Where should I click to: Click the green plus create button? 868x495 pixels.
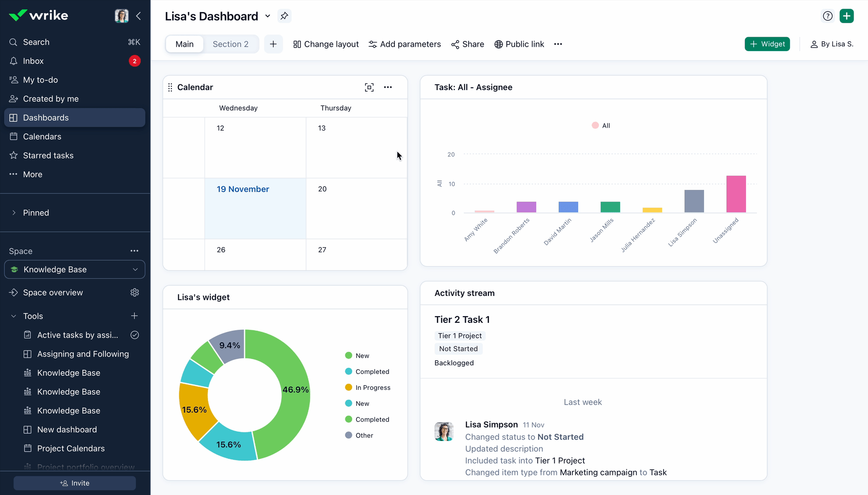pos(846,16)
